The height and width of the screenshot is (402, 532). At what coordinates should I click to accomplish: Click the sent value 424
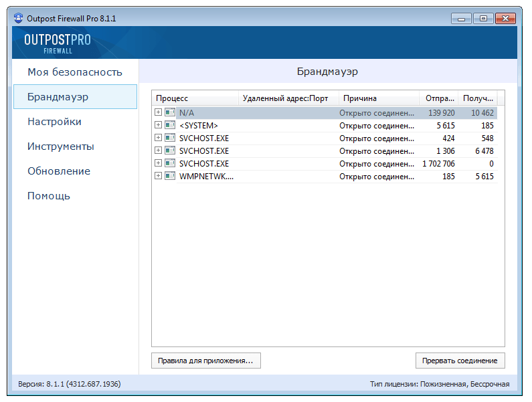(x=448, y=138)
